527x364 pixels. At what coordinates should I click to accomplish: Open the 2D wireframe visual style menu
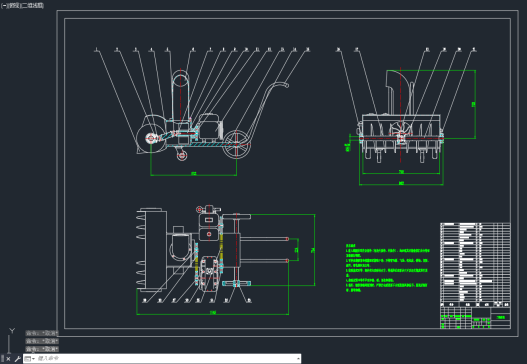click(33, 6)
